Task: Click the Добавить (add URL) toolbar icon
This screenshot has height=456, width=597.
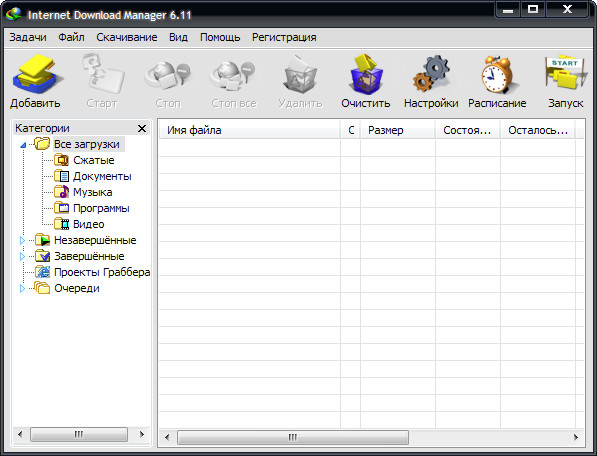Action: tap(37, 75)
